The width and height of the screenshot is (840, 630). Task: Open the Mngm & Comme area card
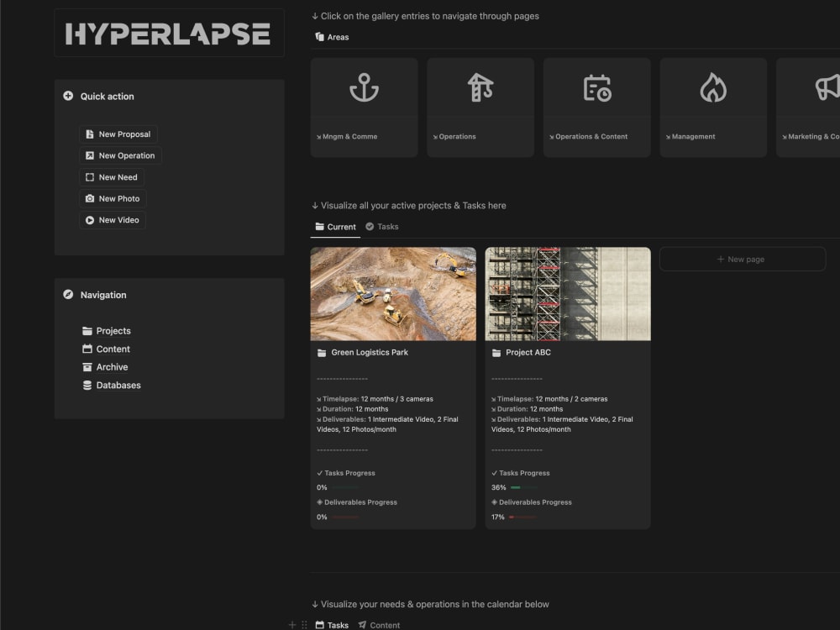click(x=364, y=108)
